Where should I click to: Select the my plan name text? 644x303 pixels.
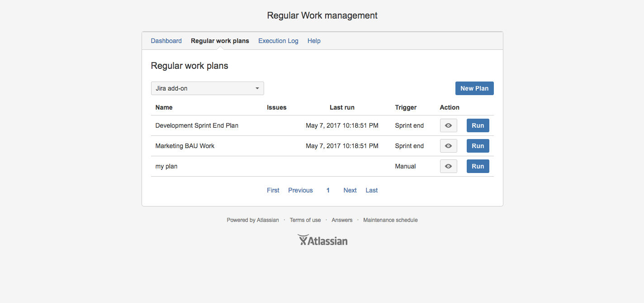pyautogui.click(x=166, y=166)
